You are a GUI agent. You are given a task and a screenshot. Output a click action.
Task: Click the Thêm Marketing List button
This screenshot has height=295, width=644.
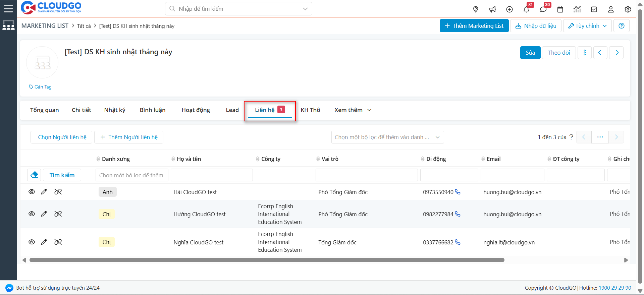pos(474,26)
